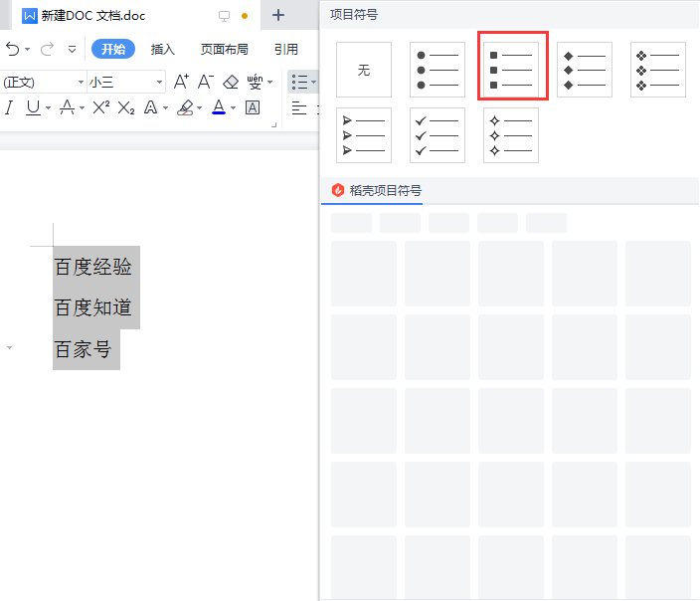Apply superscript X² formatting
This screenshot has height=601, width=700.
100,107
